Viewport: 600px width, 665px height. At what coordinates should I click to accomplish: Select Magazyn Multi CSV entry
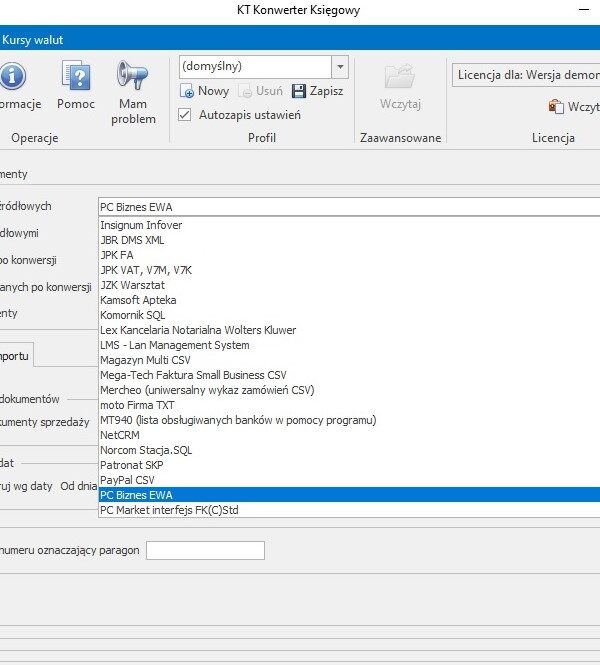pyautogui.click(x=350, y=360)
